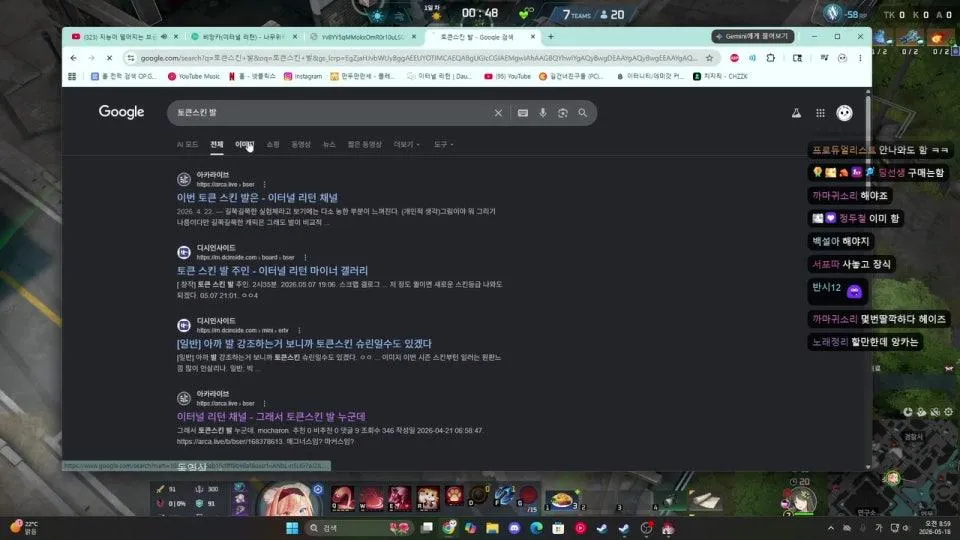Open the News results tab

pos(329,144)
